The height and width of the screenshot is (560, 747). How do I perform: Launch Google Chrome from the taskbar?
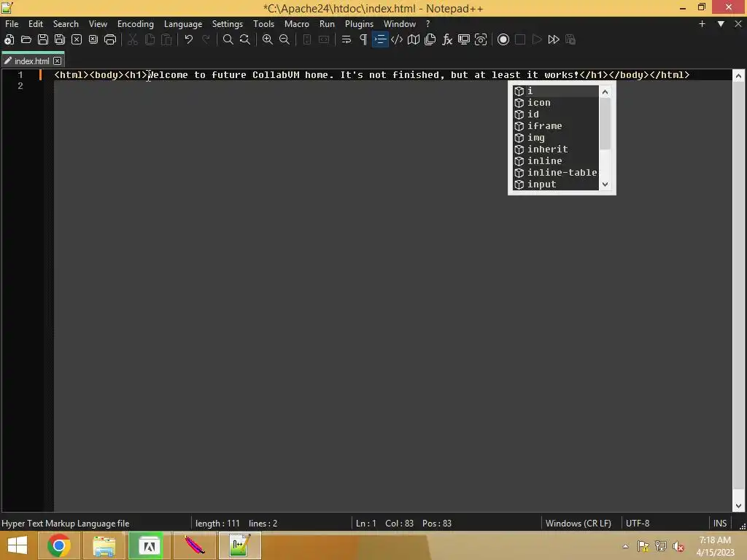tap(59, 545)
